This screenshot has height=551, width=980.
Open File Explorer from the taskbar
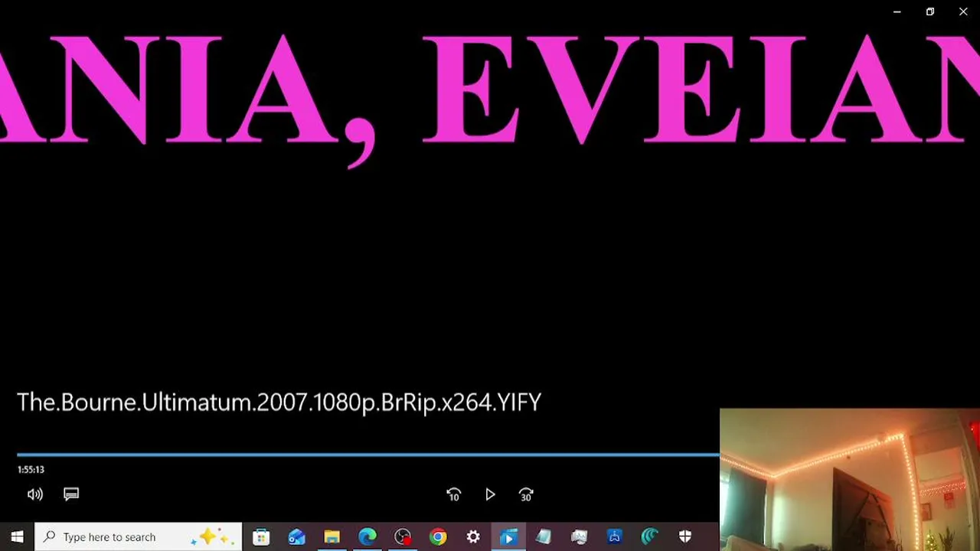click(332, 537)
